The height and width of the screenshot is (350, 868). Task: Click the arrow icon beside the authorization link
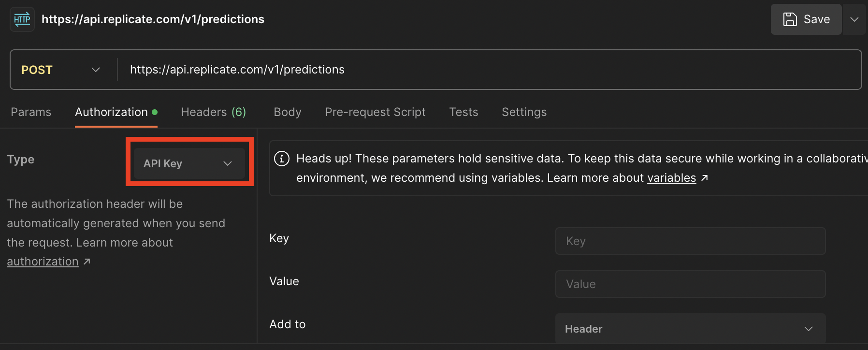coord(87,262)
